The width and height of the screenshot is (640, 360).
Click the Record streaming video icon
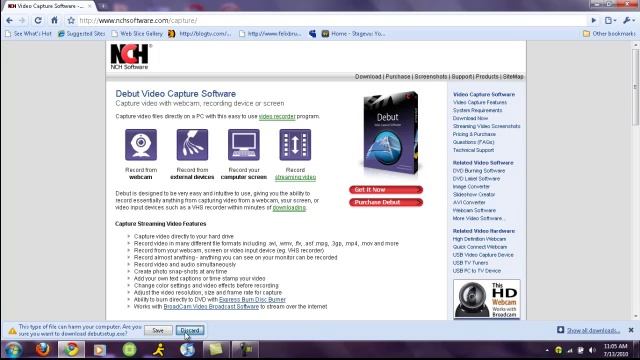295,145
